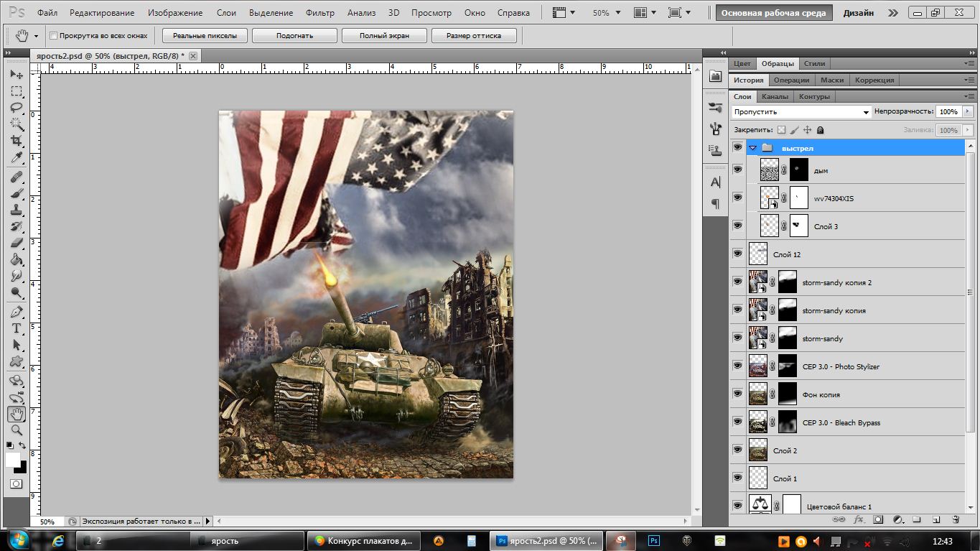Select the Crop tool
980x551 pixels.
(x=17, y=141)
